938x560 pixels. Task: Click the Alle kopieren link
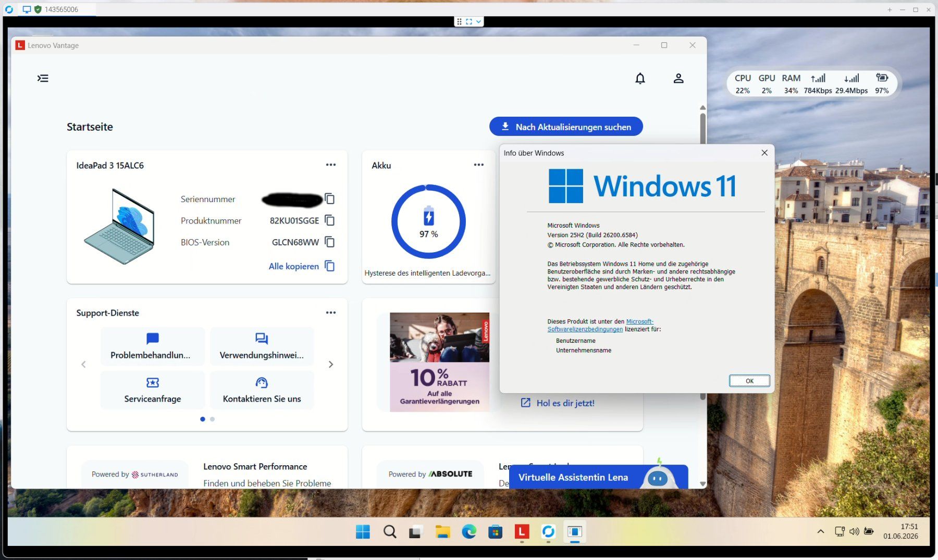click(x=294, y=266)
